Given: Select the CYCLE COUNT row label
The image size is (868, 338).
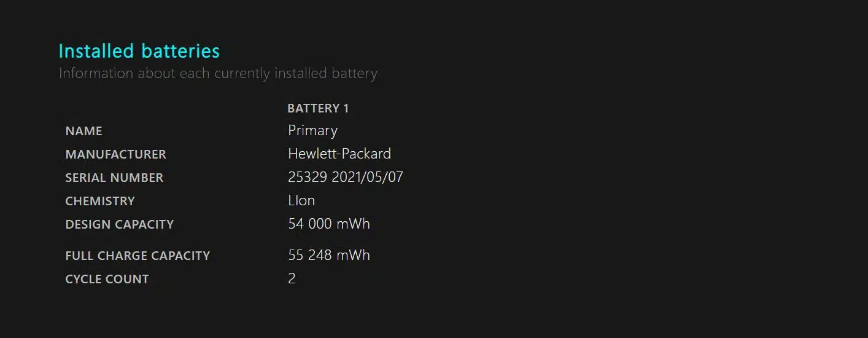Looking at the screenshot, I should pos(107,280).
